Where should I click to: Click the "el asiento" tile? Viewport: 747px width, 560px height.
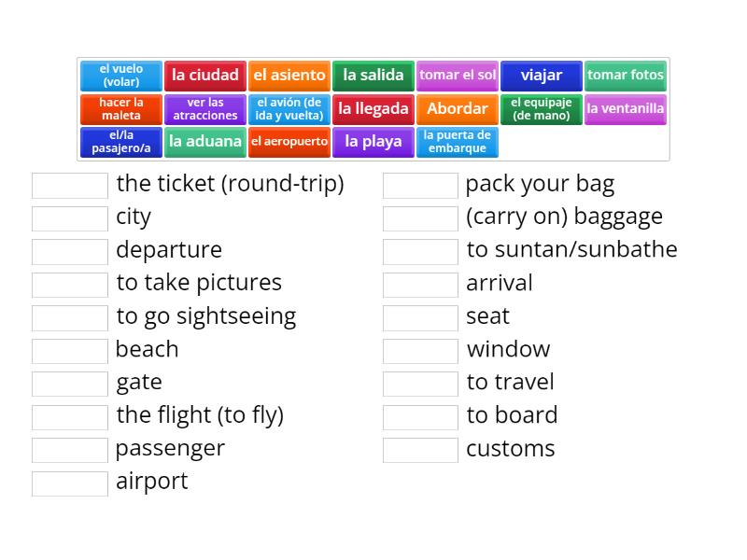pyautogui.click(x=289, y=76)
